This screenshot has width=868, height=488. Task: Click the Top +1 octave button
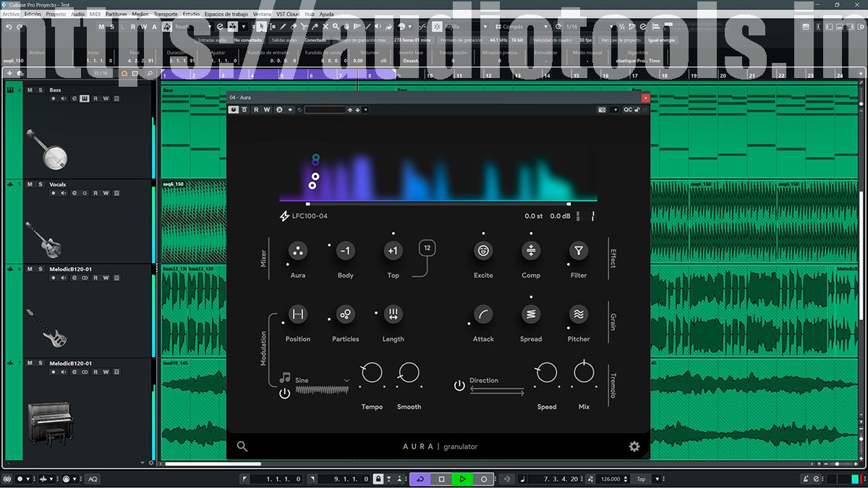pos(393,251)
